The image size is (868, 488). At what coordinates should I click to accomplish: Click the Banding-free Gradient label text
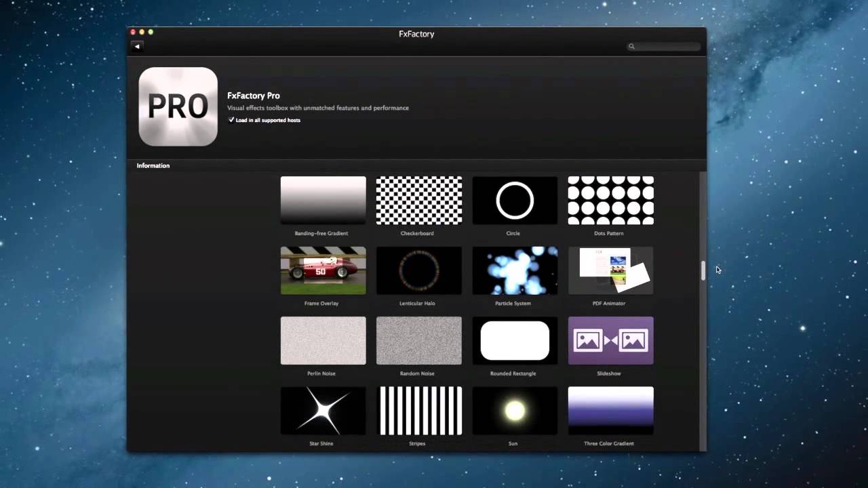click(321, 233)
